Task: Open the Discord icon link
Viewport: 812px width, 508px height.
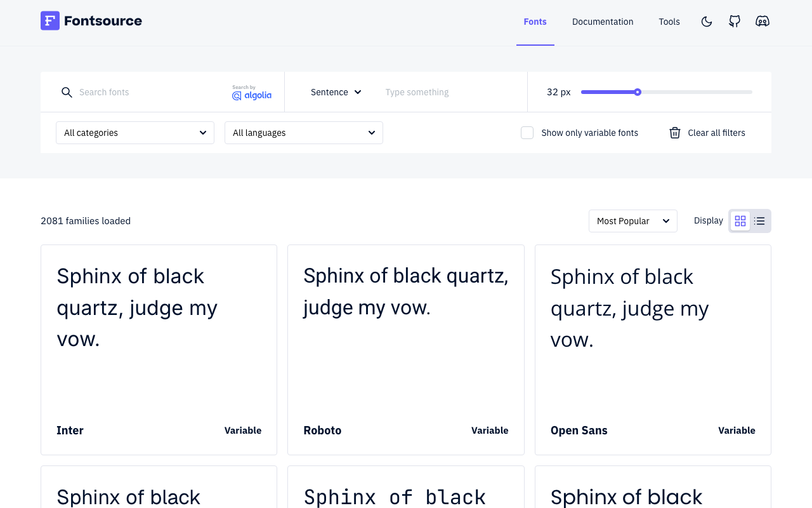Action: point(763,22)
